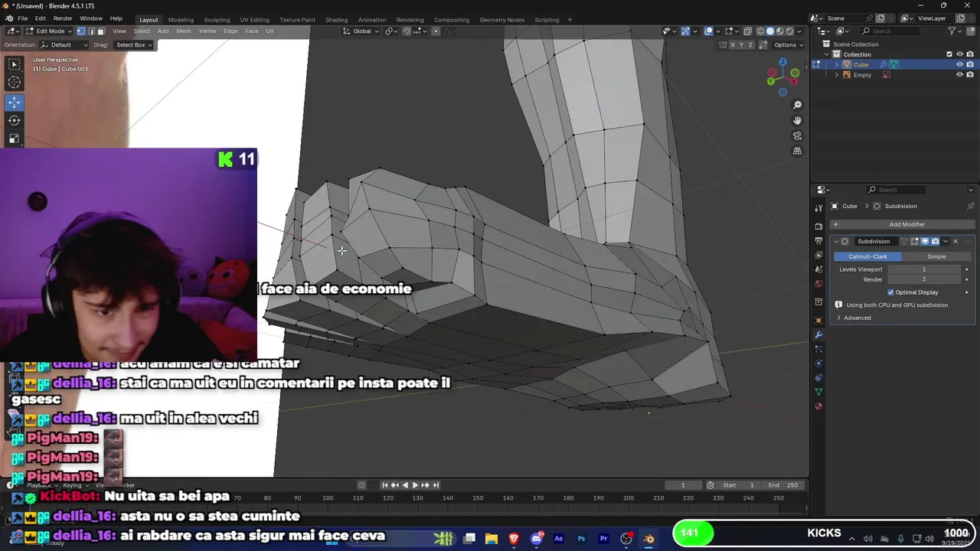
Task: Open the Modifiers wrench tab in Properties
Action: 818,334
